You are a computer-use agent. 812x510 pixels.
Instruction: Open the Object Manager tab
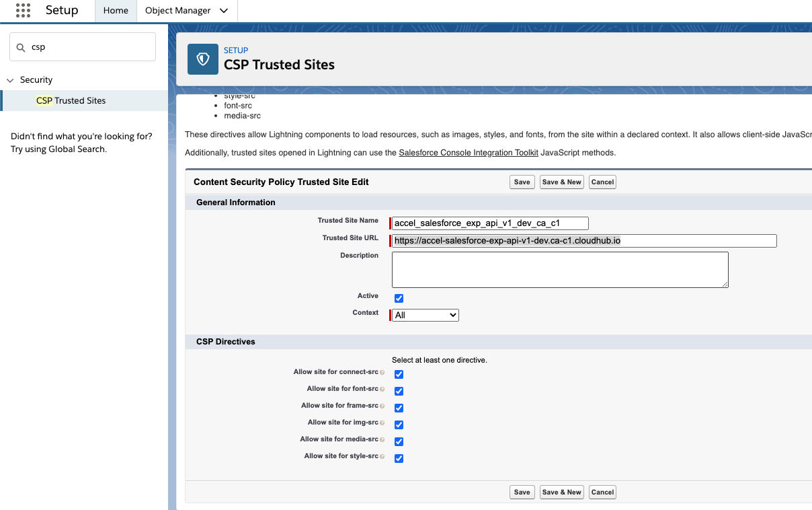pos(177,11)
